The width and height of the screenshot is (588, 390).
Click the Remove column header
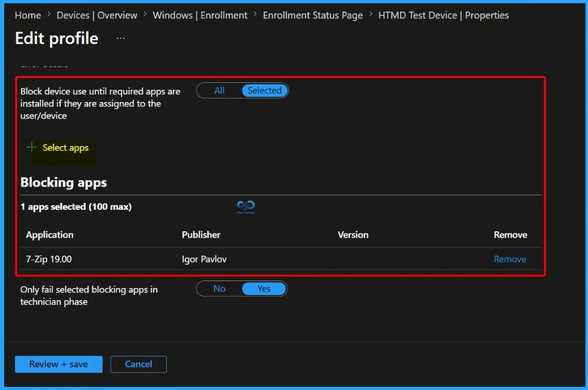510,235
